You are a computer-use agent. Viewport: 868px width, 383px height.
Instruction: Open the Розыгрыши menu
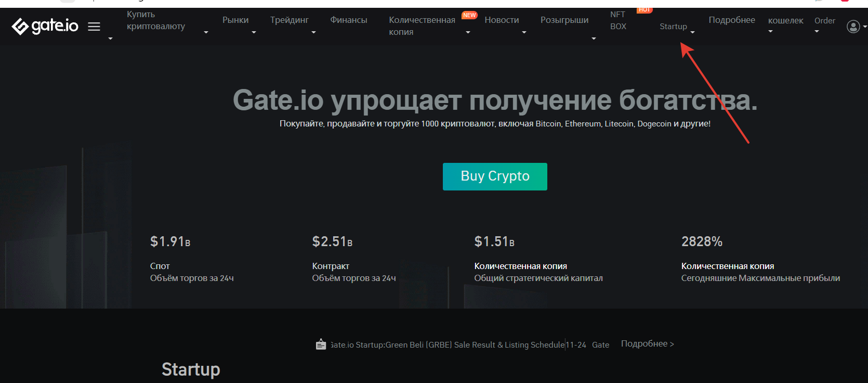tap(564, 20)
